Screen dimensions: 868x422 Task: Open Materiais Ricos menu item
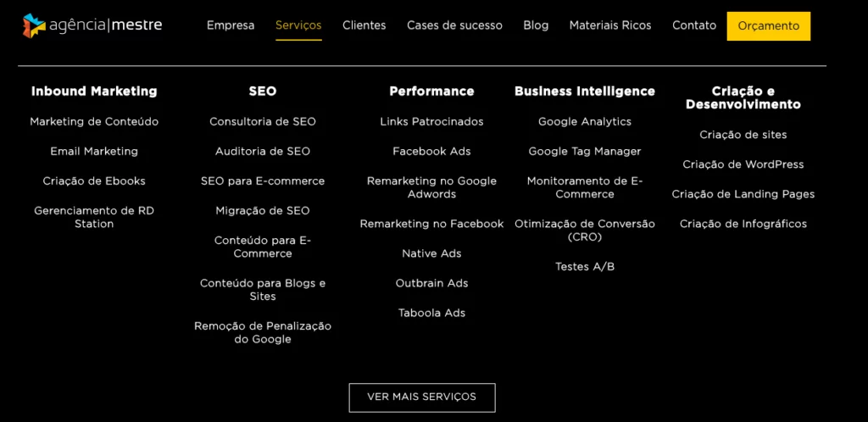tap(610, 25)
